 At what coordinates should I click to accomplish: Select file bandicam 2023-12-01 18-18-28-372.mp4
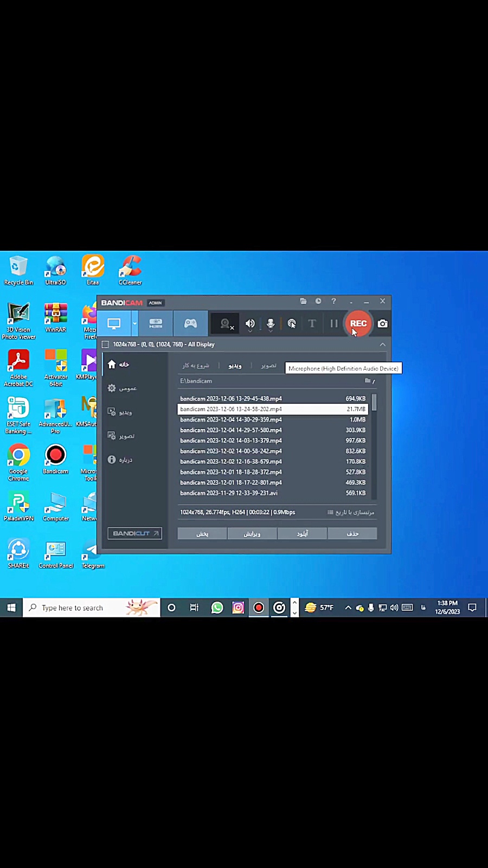(x=273, y=472)
